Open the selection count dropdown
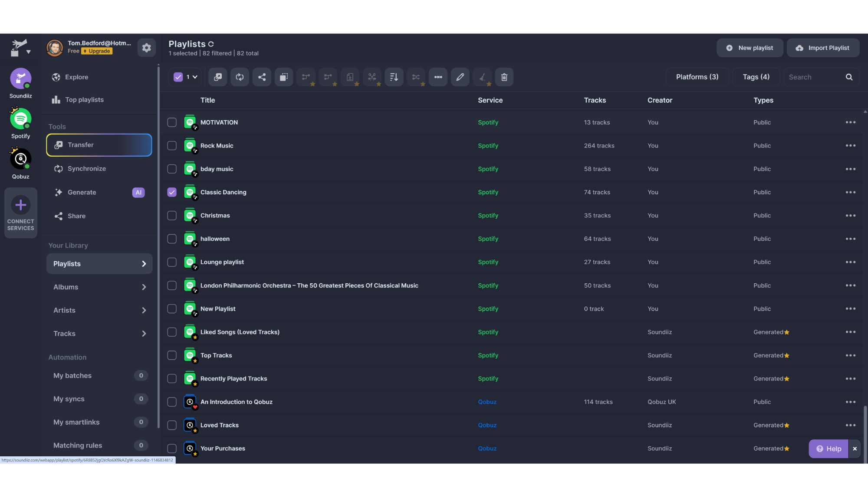 193,77
